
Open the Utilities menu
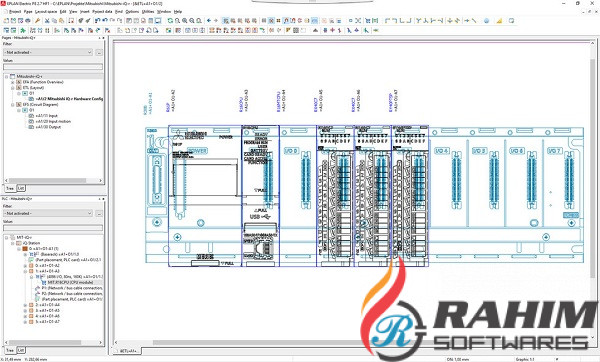[148, 11]
